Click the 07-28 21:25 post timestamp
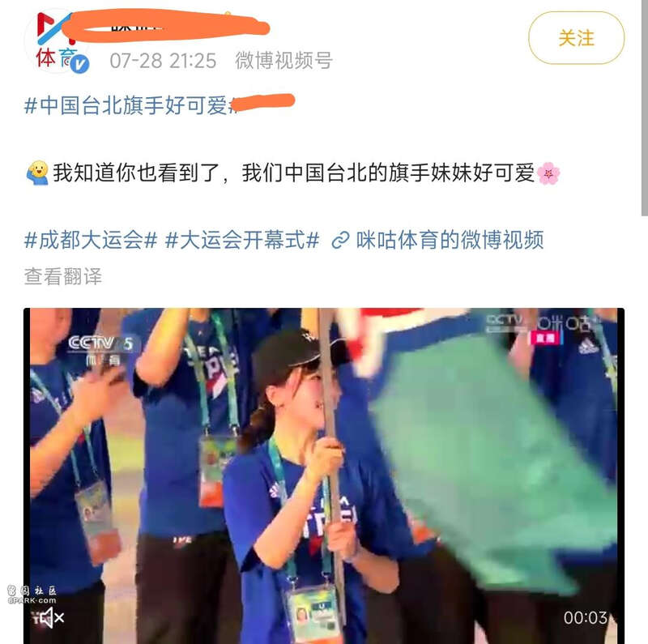Viewport: 648px width, 644px height. (x=163, y=61)
